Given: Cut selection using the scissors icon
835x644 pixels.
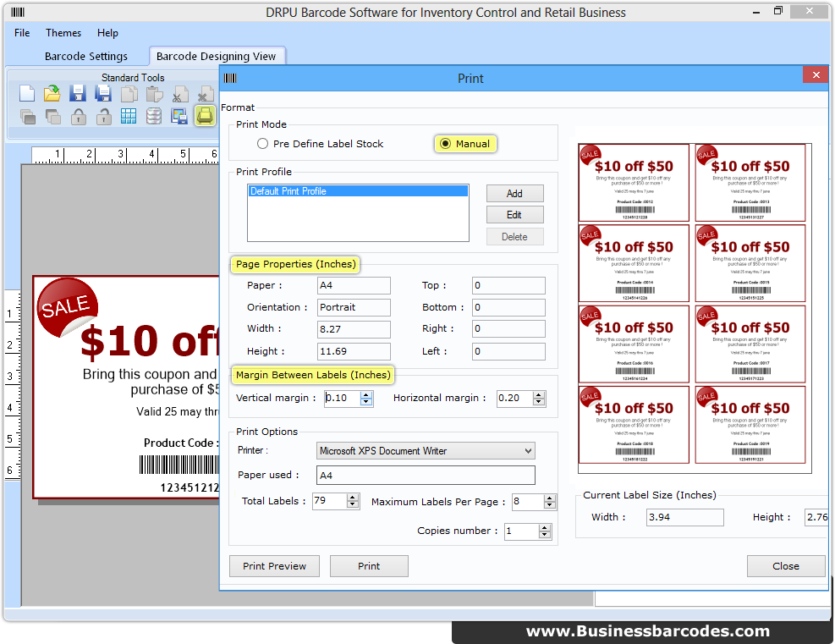Looking at the screenshot, I should coord(179,93).
